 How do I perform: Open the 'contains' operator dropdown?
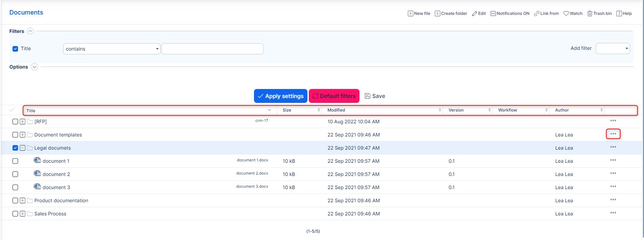coord(111,49)
